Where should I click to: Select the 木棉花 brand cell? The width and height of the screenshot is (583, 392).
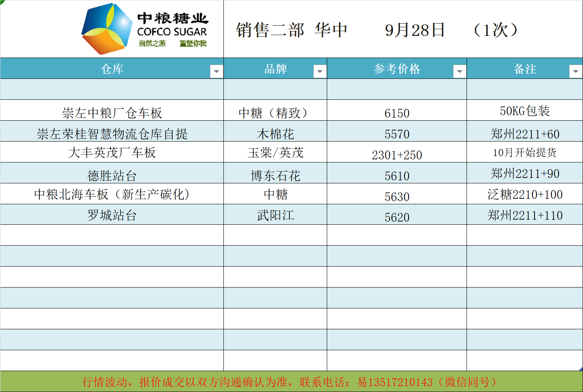(275, 134)
